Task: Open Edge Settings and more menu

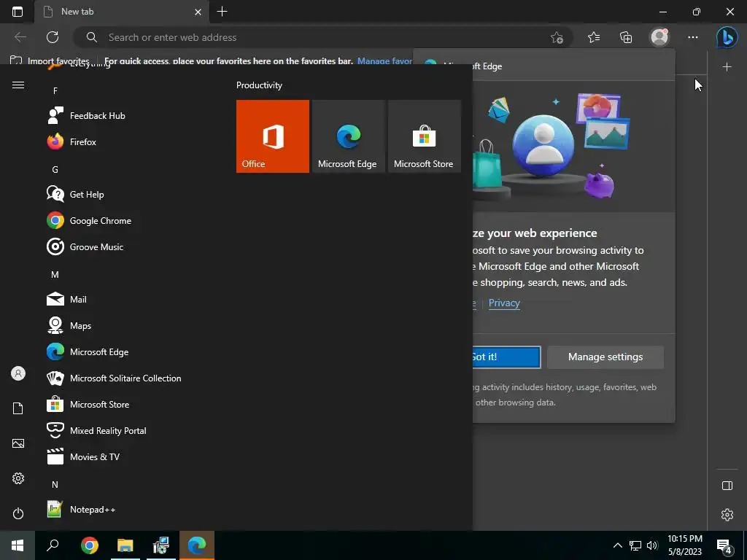Action: [693, 37]
